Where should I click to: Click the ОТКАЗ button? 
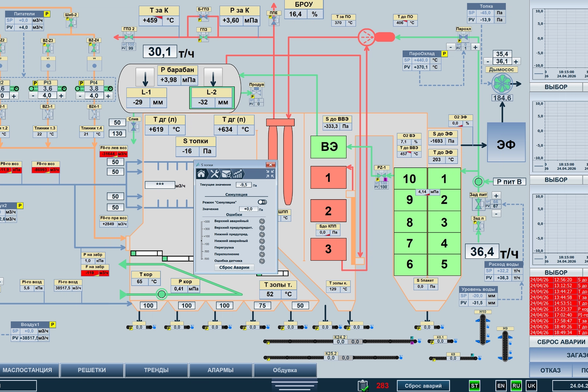550,370
